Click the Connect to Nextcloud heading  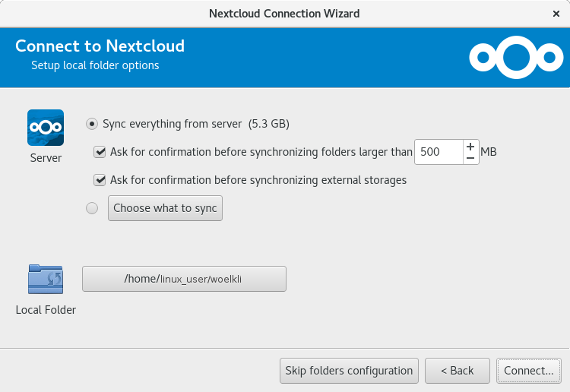pos(100,46)
